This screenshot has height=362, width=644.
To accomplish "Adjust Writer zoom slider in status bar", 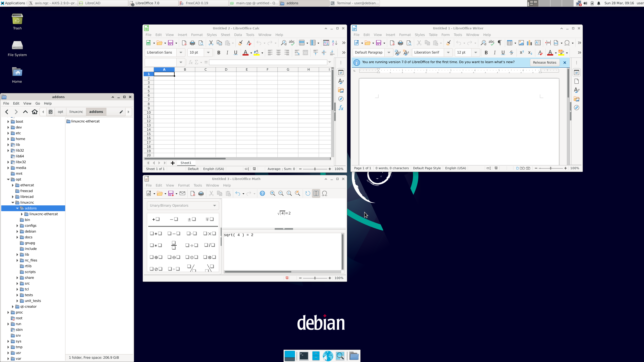I will 551,168.
